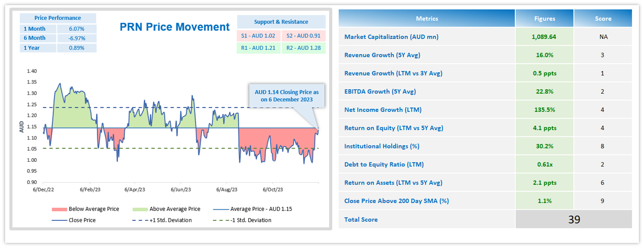Click the AUD 1.14 closing price callout

286,96
